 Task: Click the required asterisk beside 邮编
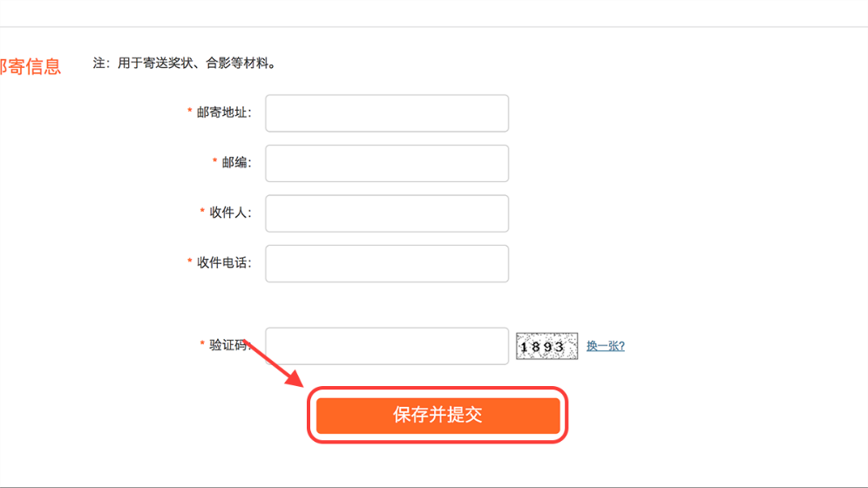(x=215, y=162)
